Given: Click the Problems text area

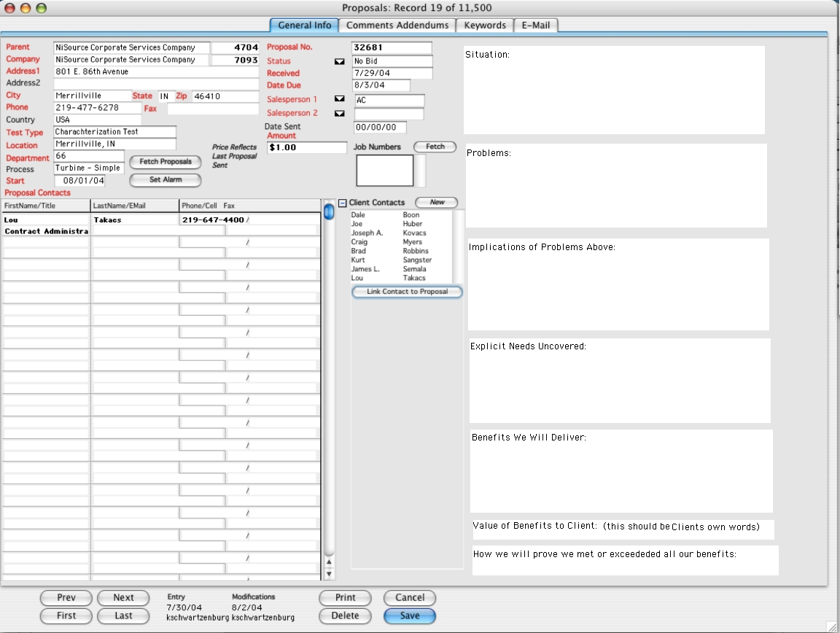Looking at the screenshot, I should [617, 185].
